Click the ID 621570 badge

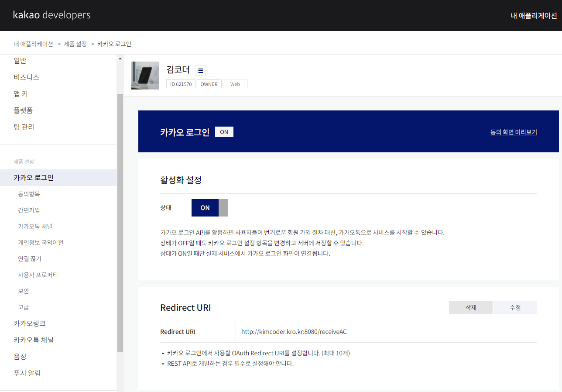click(x=181, y=84)
